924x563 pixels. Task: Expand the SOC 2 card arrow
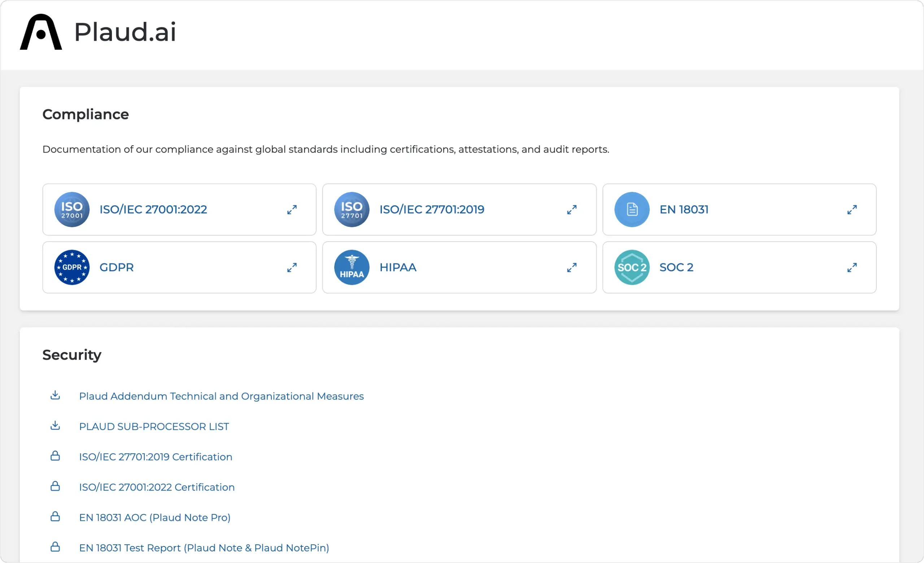852,267
